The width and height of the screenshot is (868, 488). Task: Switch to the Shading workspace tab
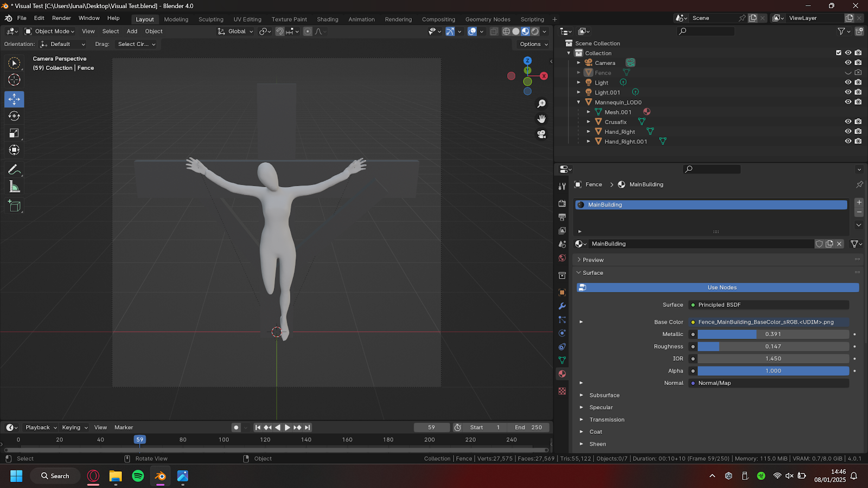click(x=327, y=20)
